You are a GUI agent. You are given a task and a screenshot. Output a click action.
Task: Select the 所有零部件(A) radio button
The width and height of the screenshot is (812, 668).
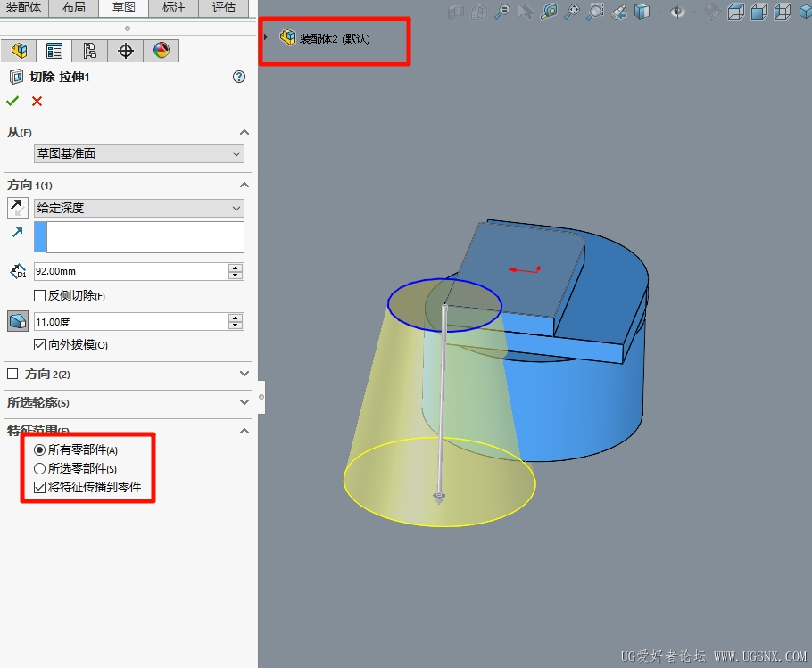click(x=39, y=449)
